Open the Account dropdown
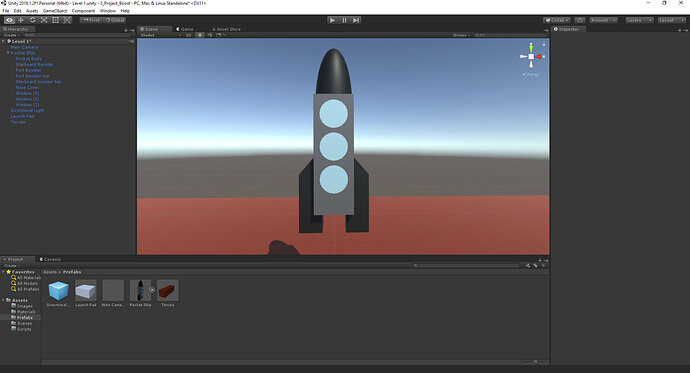Viewport: 690px width, 373px height. 603,20
